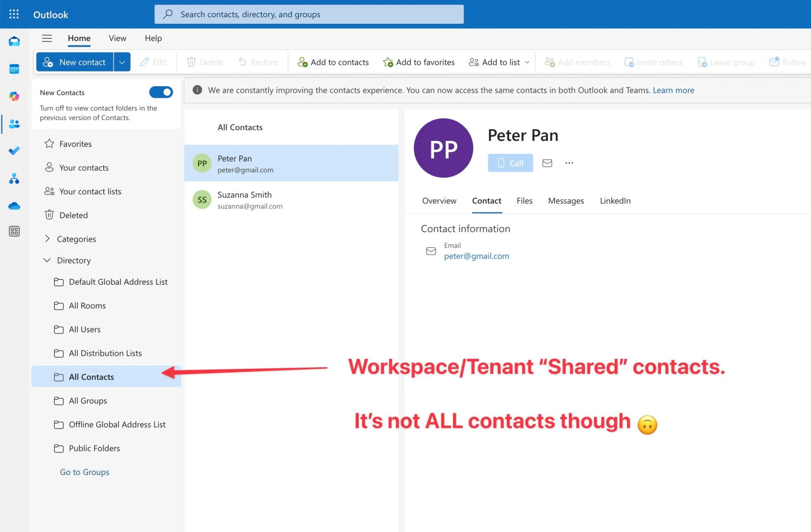Click Add to contacts
This screenshot has height=532, width=811.
point(333,62)
